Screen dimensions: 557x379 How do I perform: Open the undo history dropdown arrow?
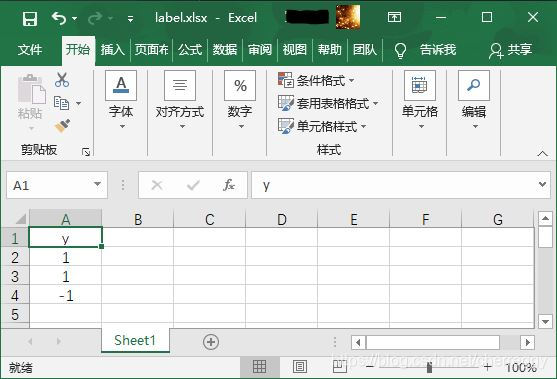[x=75, y=18]
